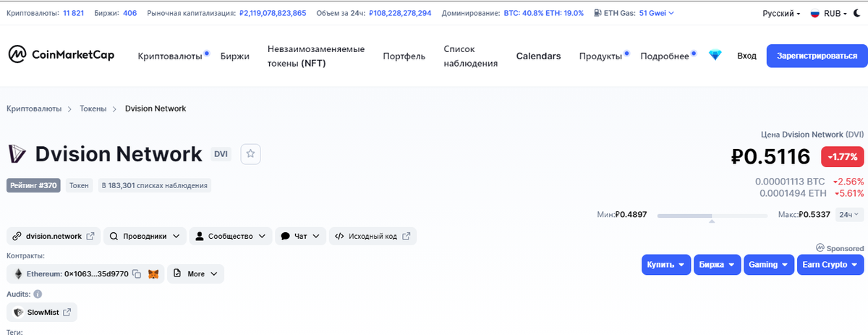The image size is (868, 335).
Task: Click BTC dominance 40.8% ETH 19.0%
Action: (542, 13)
